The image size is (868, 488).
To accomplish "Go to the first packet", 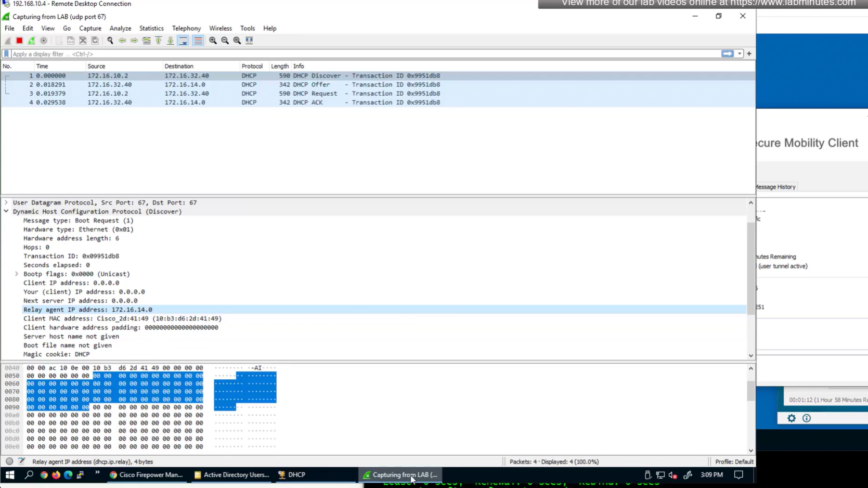I will coord(159,41).
